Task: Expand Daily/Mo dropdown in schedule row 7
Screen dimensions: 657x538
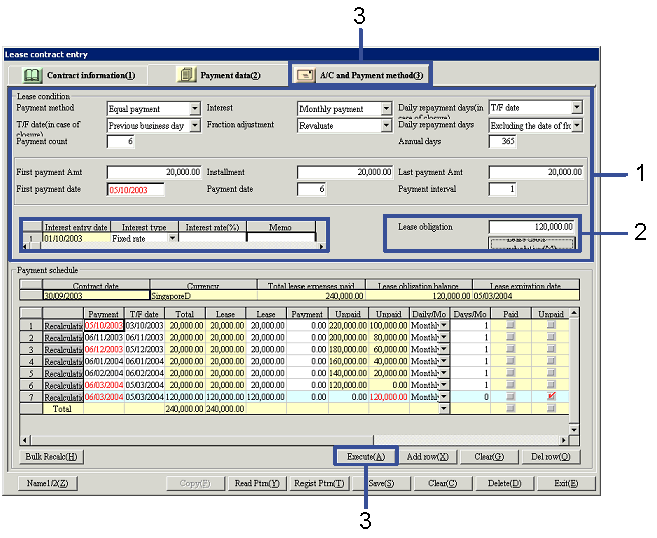Action: (x=444, y=397)
